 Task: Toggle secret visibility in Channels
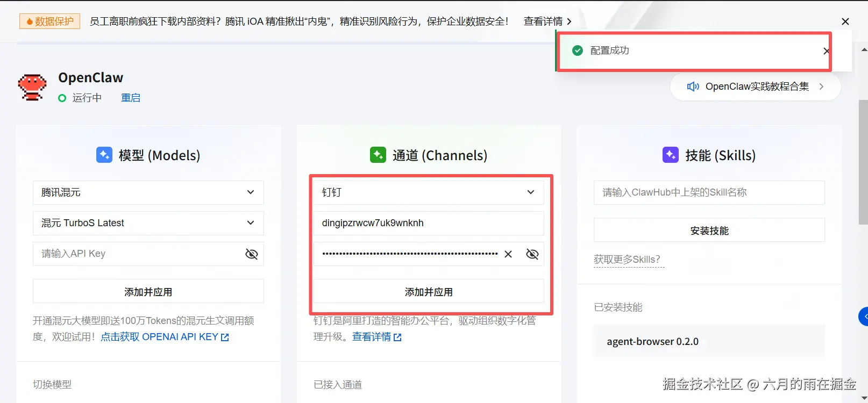pos(532,254)
